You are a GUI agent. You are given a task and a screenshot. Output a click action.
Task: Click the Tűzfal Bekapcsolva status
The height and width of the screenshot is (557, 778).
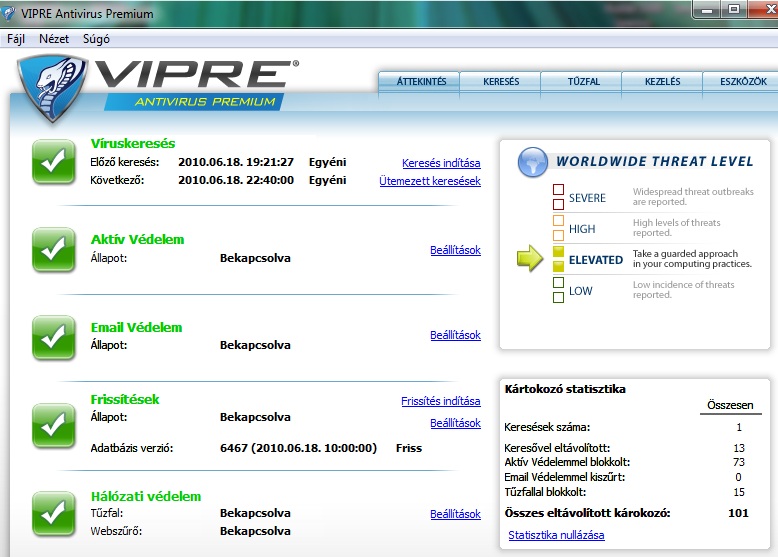tap(255, 513)
